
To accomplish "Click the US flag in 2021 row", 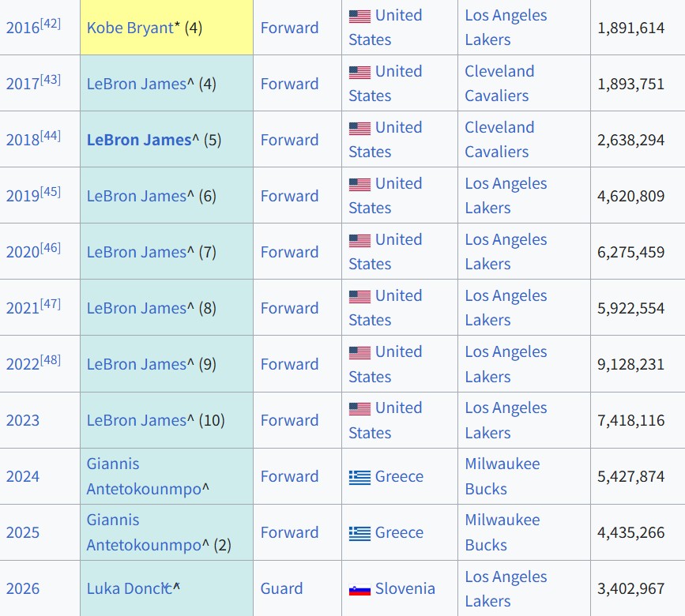I will click(x=359, y=296).
